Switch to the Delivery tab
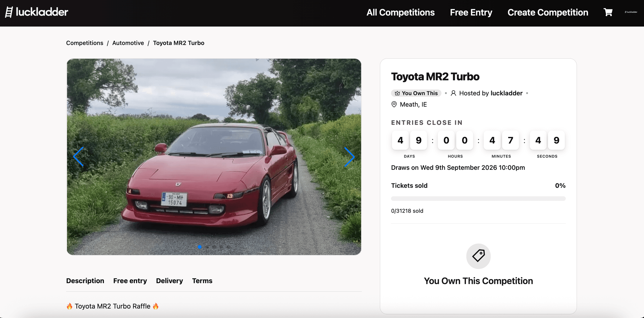 [169, 281]
